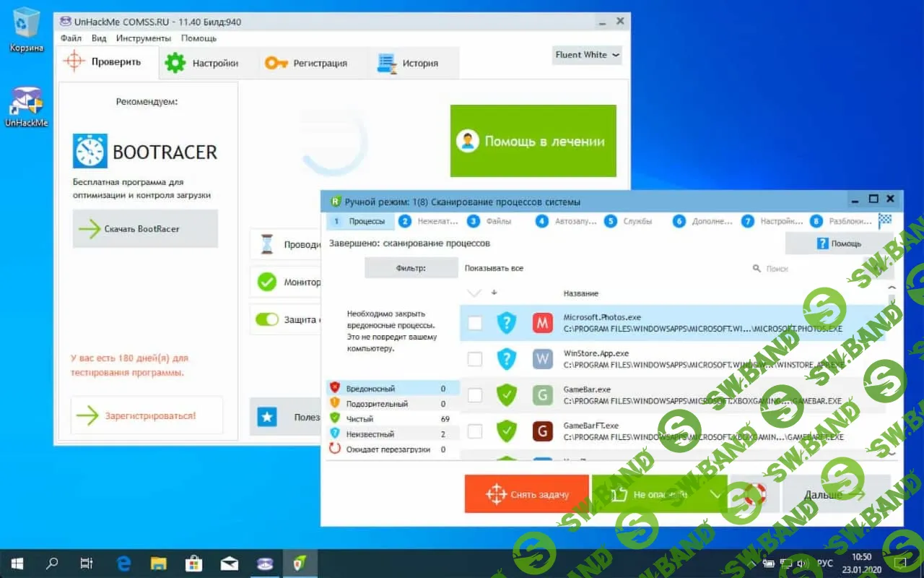This screenshot has height=578, width=924.
Task: Disable the green protection toggle switch
Action: pos(267,319)
